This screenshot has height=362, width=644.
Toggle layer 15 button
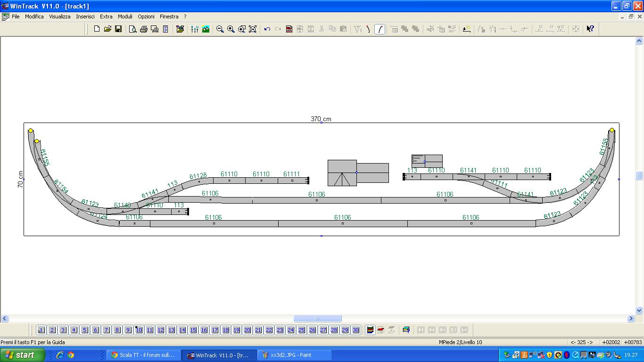point(193,330)
